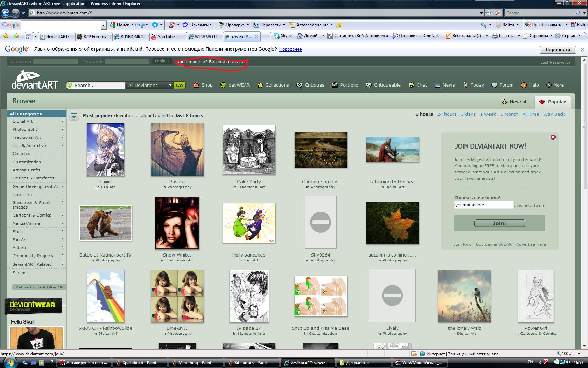Switch to the RUSBIONICL browser tab
The image size is (588, 368).
click(131, 36)
